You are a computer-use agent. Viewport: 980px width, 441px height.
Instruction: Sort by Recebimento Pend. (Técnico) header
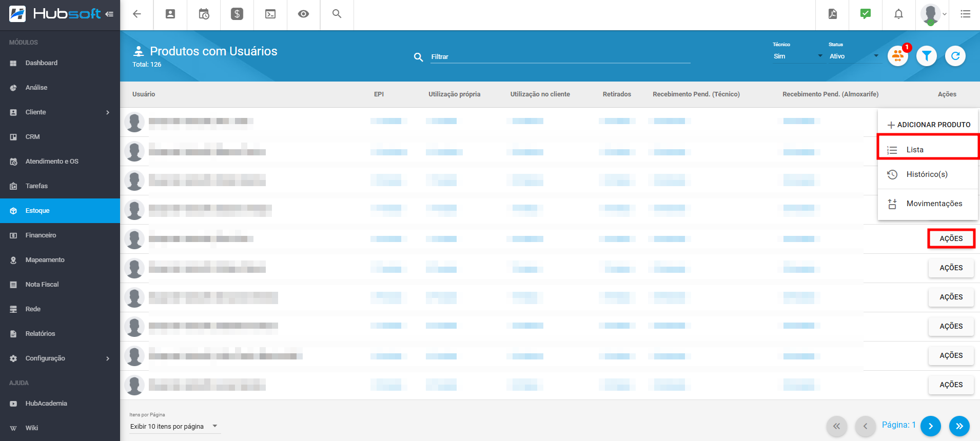pyautogui.click(x=696, y=94)
